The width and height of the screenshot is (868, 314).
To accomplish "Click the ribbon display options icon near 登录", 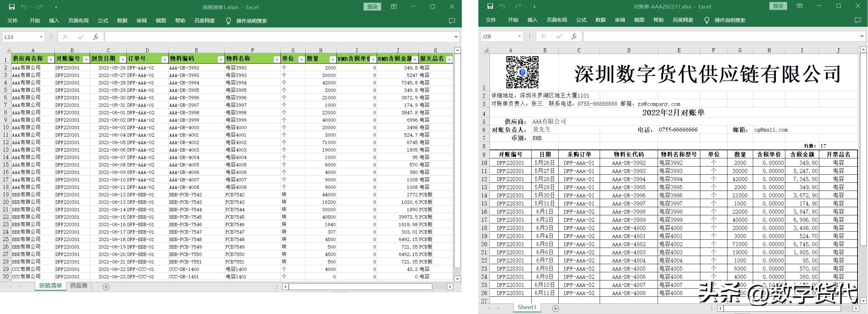I will [394, 7].
